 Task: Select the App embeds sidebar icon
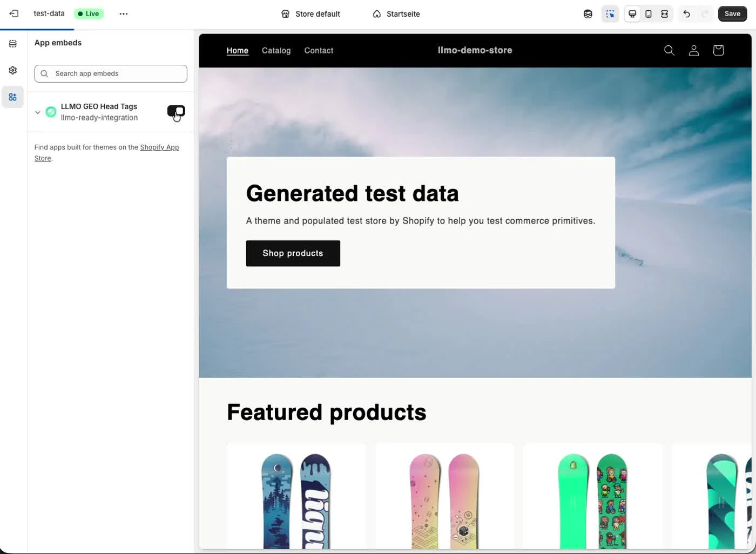(13, 97)
